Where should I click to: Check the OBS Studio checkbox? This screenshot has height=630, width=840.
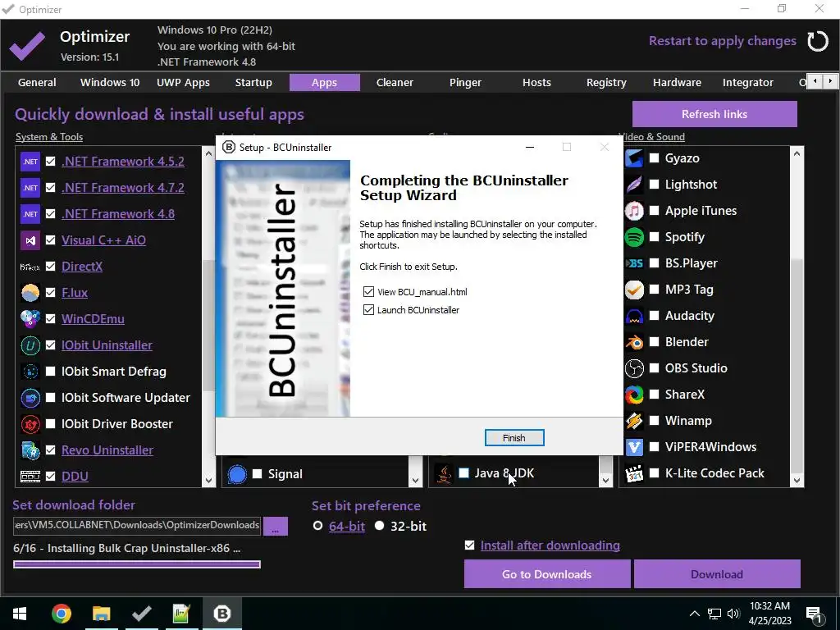coord(654,368)
